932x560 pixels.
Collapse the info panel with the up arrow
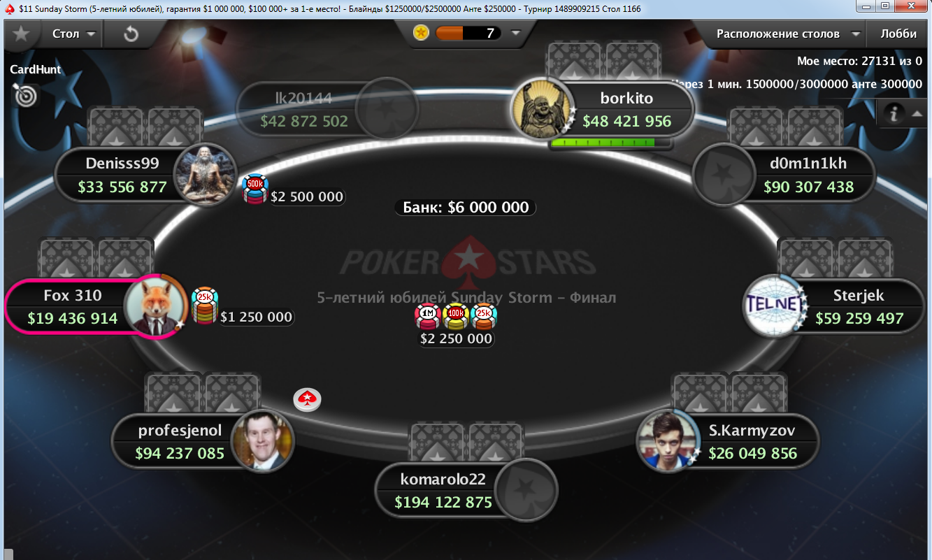pyautogui.click(x=918, y=113)
